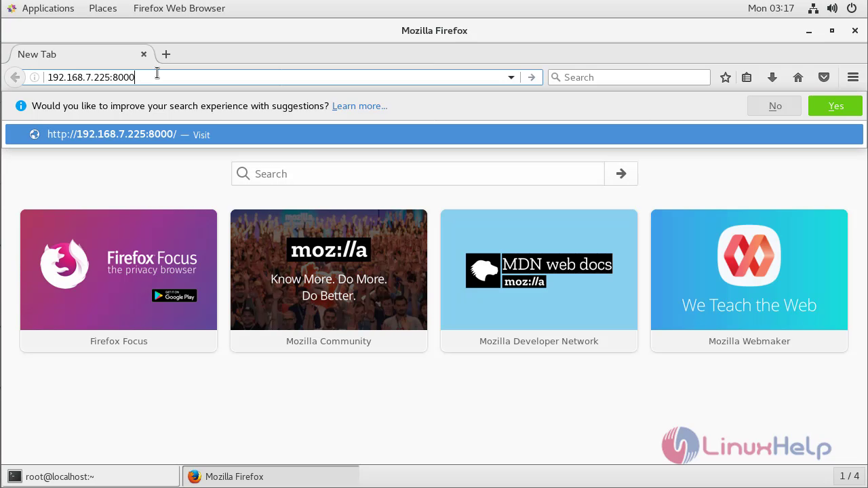This screenshot has height=488, width=868.
Task: Open the Mozilla Webmaker tile
Action: (x=749, y=281)
